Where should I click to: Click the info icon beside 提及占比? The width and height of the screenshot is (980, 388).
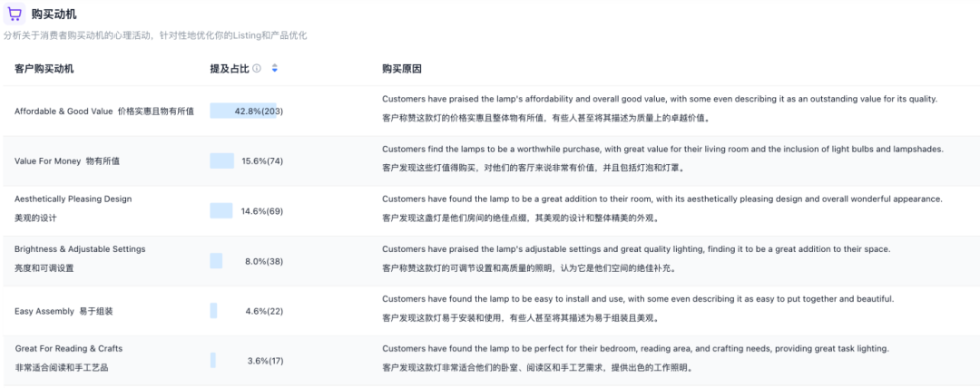[x=257, y=69]
